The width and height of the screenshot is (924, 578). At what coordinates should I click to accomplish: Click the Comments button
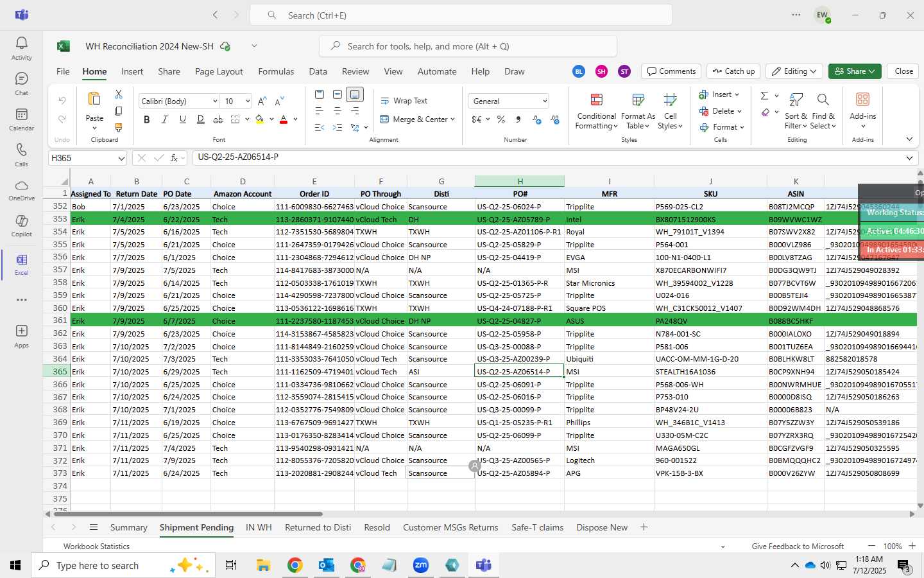click(x=672, y=71)
